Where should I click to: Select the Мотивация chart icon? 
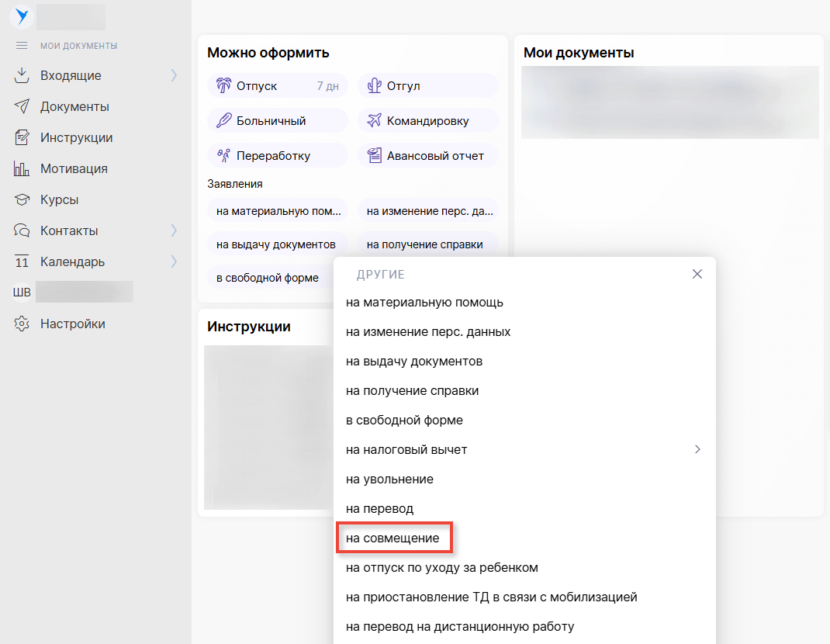coord(22,168)
